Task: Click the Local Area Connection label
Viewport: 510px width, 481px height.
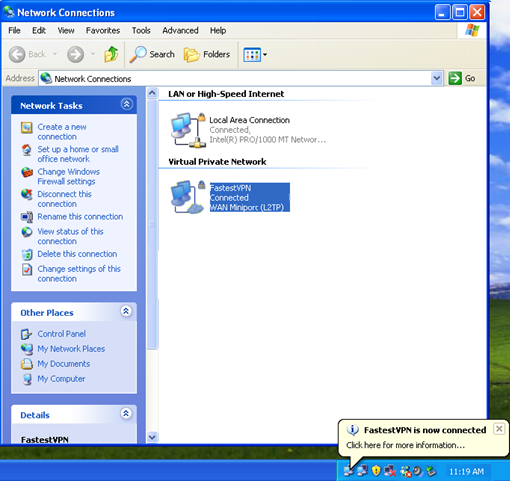Action: pos(249,120)
